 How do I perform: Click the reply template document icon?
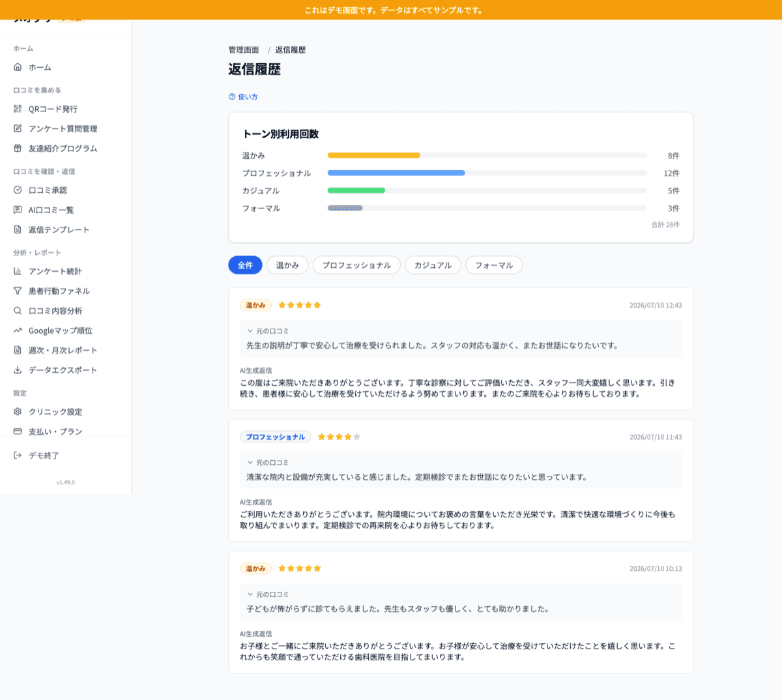18,229
